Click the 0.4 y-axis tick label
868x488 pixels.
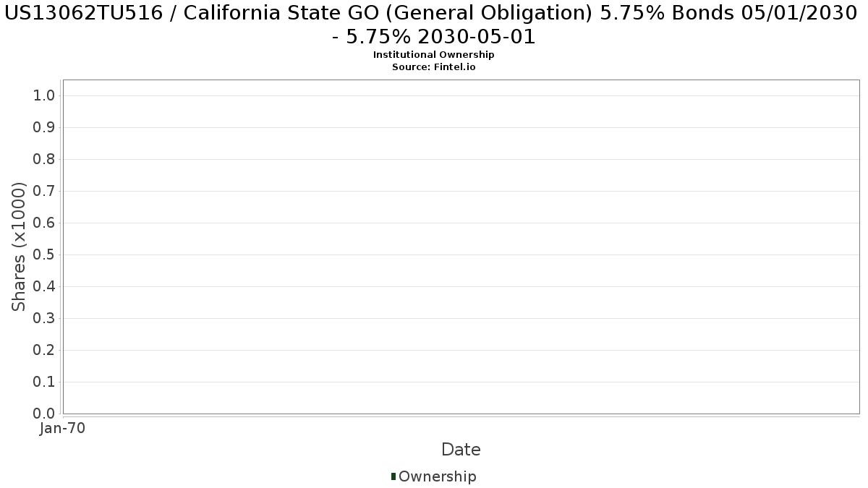(x=44, y=287)
